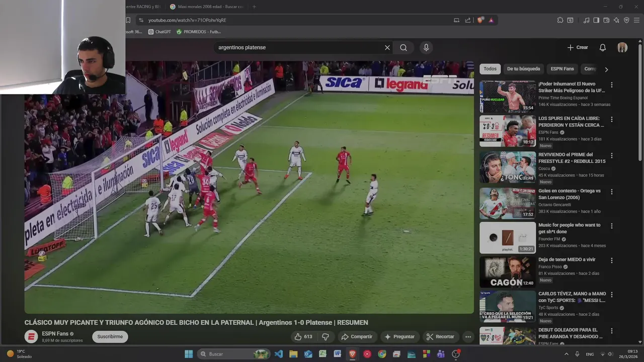The image size is (644, 362).
Task: Open 'Deja de tener MIEDO a vivir' video title
Action: (567, 259)
